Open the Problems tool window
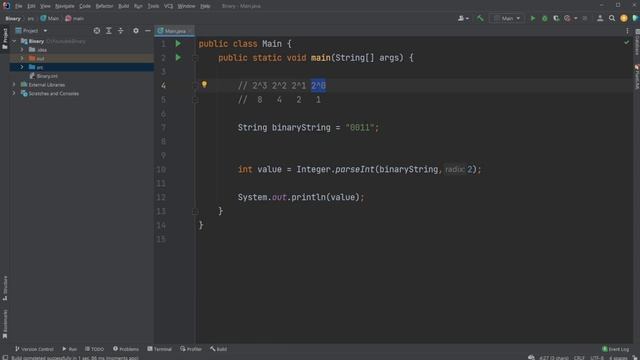640x360 pixels. [126, 349]
